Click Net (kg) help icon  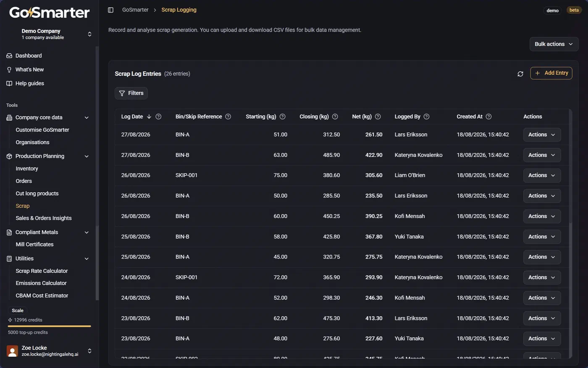coord(378,116)
